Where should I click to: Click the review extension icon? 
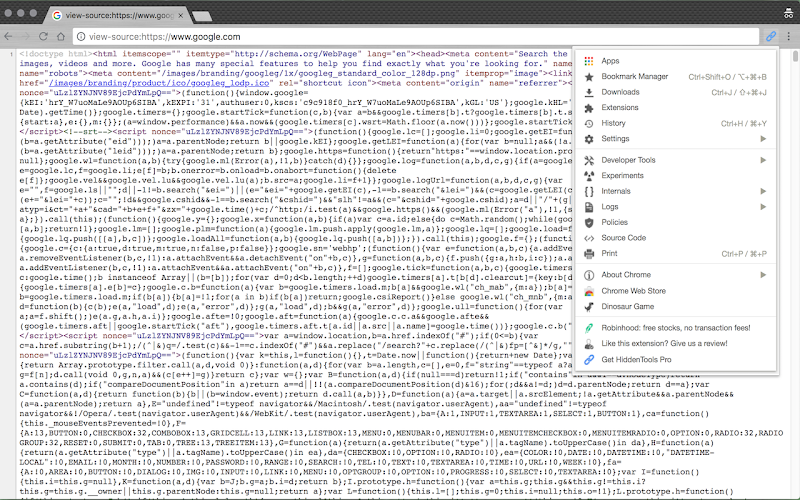[589, 344]
